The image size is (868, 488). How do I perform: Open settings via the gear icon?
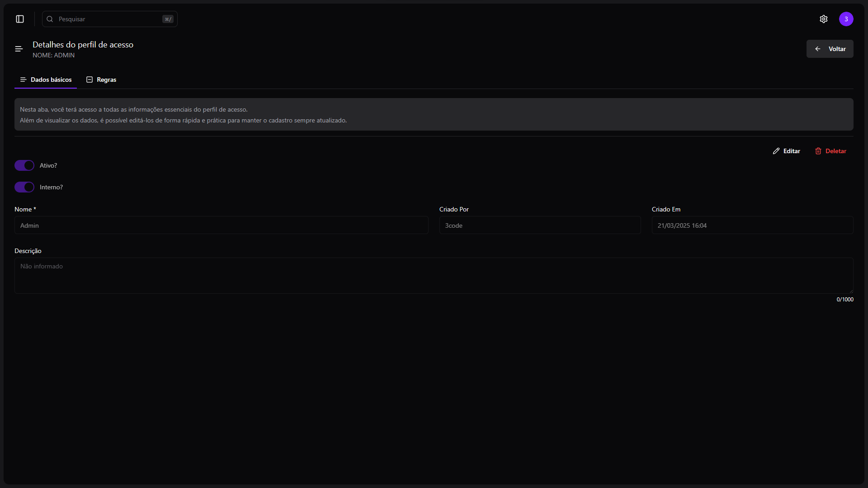tap(824, 19)
